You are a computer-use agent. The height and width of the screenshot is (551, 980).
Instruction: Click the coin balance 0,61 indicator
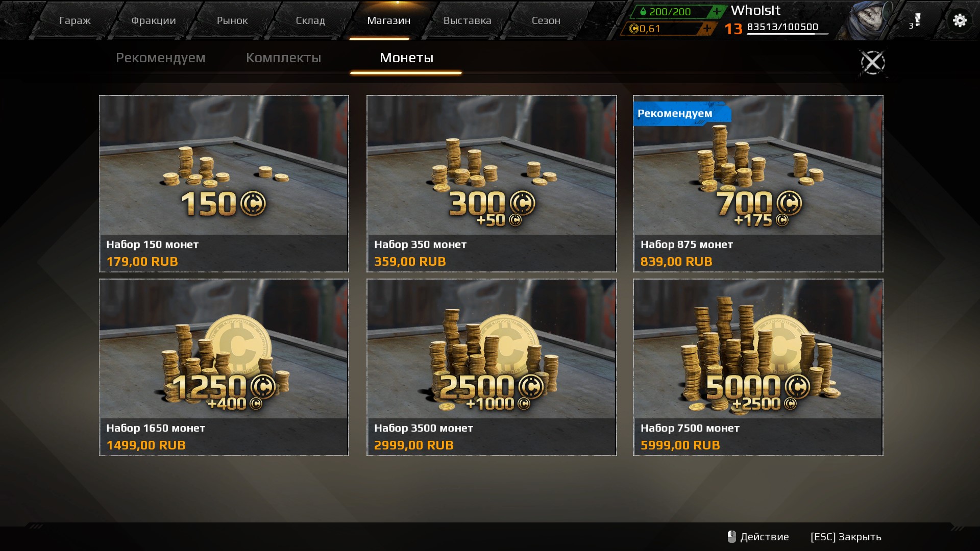tap(661, 29)
